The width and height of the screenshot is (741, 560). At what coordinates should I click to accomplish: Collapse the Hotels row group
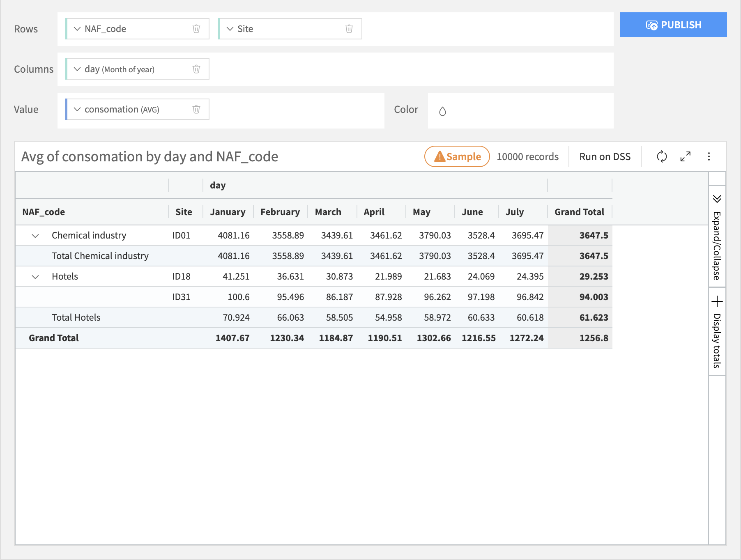coord(35,277)
